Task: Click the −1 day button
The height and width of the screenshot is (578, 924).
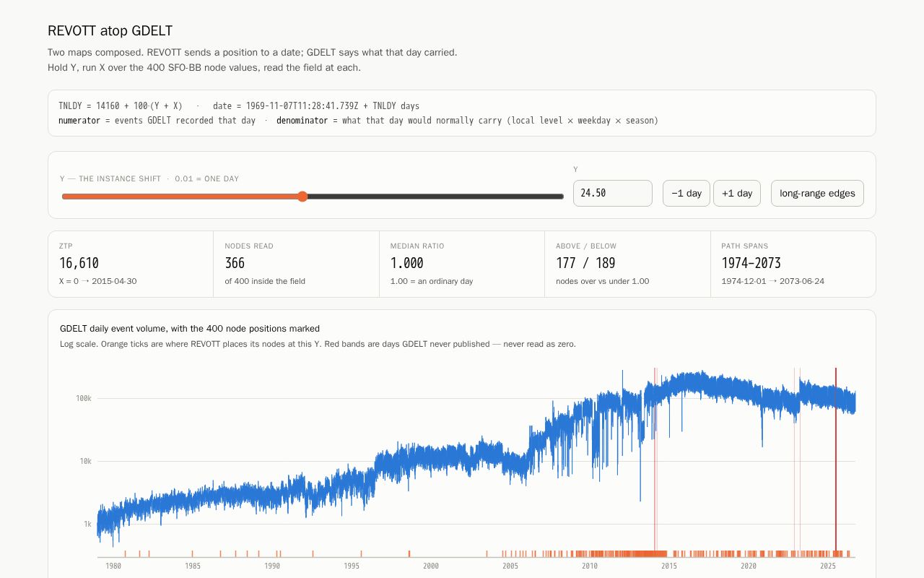Action: pos(687,194)
